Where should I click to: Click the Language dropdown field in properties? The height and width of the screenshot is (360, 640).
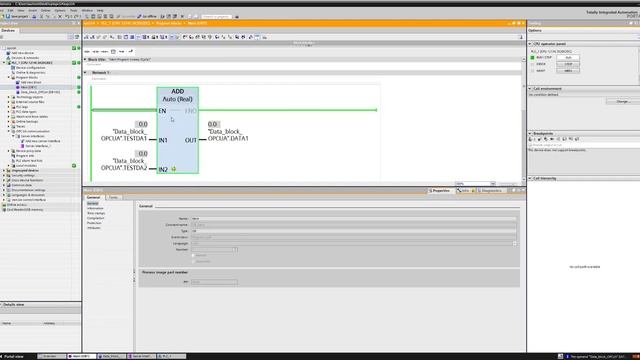(x=353, y=243)
